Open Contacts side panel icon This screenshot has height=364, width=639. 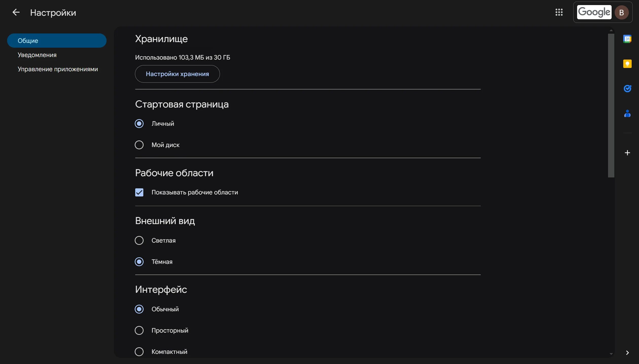627,113
